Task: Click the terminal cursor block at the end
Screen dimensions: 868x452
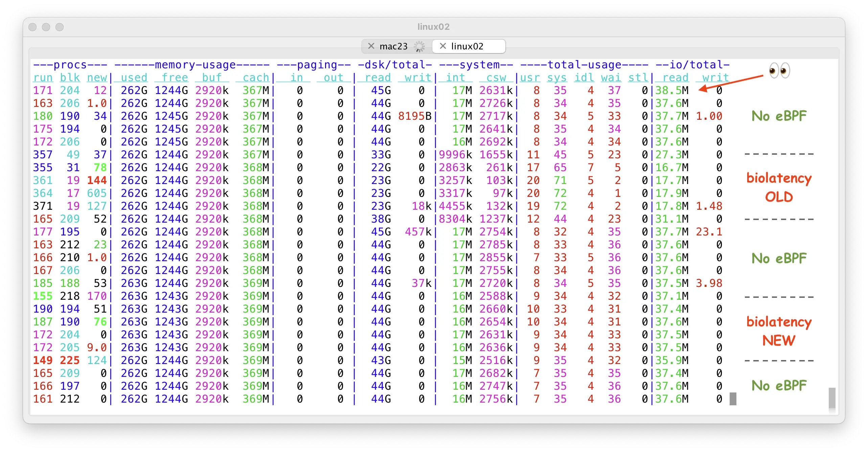Action: click(x=733, y=399)
